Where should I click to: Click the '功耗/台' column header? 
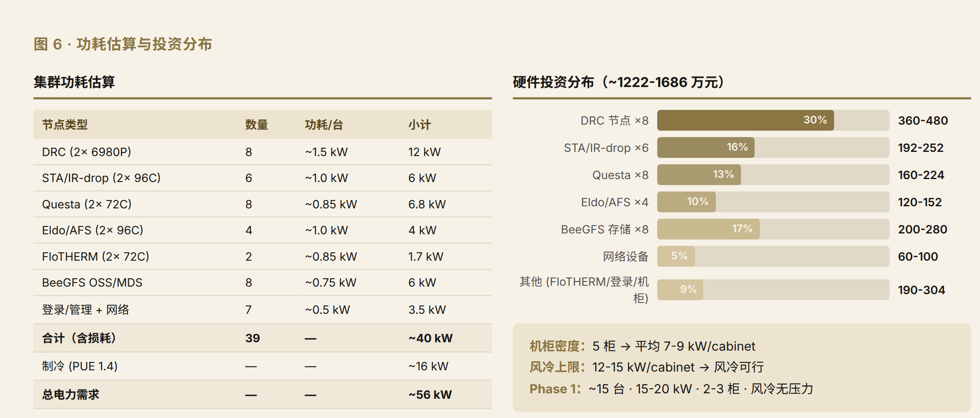pyautogui.click(x=324, y=125)
